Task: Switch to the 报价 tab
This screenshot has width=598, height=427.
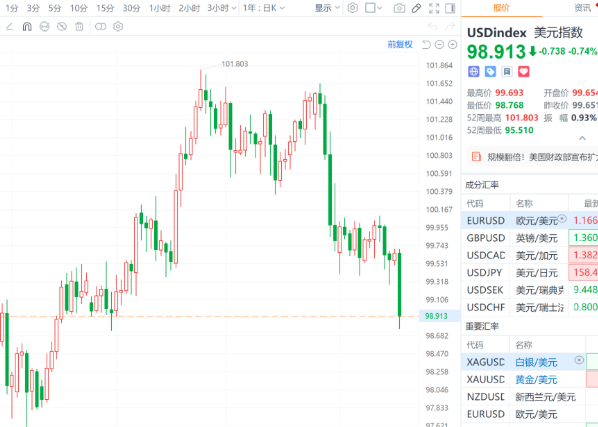Action: point(501,8)
